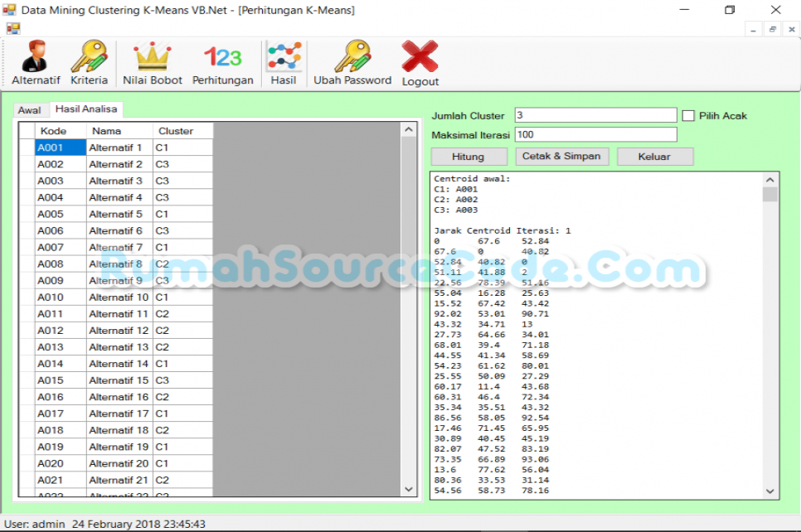Select the row for Alternatif 5
This screenshot has width=801, height=532.
(x=114, y=214)
